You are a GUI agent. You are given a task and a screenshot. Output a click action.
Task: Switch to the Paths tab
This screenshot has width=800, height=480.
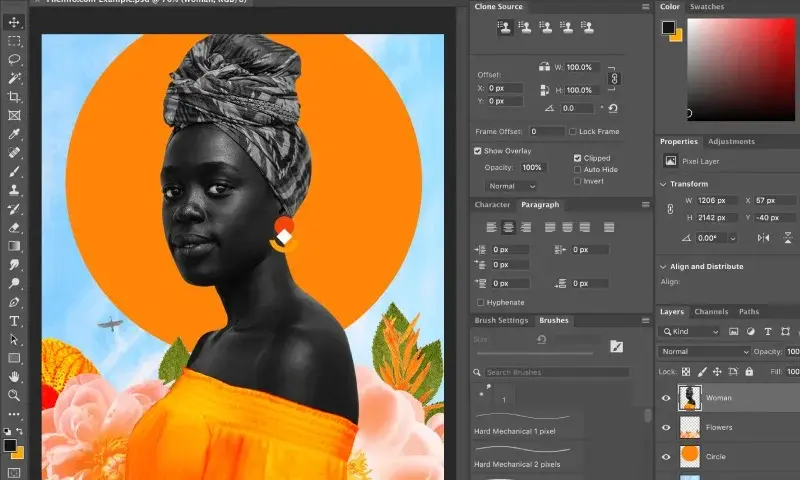click(x=749, y=312)
